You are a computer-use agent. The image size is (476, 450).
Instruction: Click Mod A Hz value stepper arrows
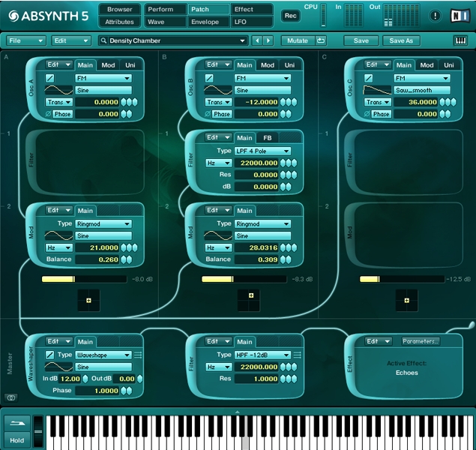point(130,247)
